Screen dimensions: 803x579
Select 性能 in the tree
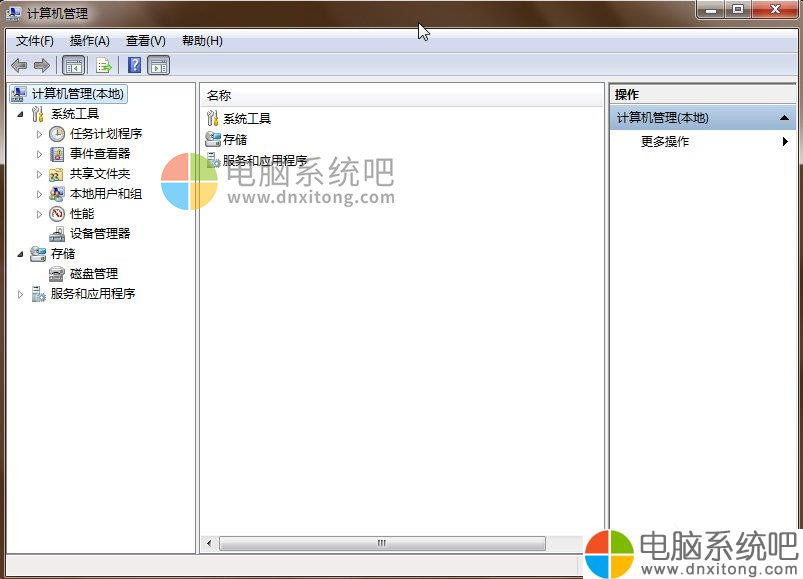tap(82, 213)
